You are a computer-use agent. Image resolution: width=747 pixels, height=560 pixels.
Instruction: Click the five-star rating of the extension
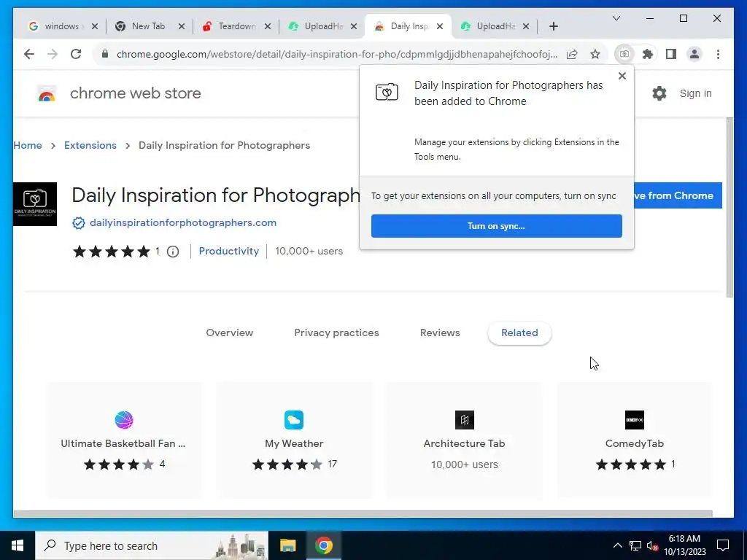tap(112, 252)
